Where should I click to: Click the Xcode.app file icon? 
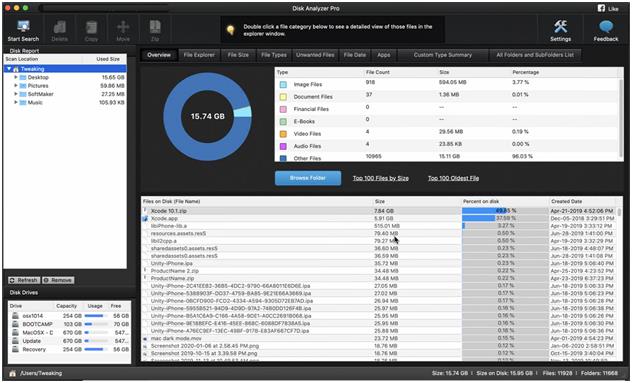[x=145, y=219]
